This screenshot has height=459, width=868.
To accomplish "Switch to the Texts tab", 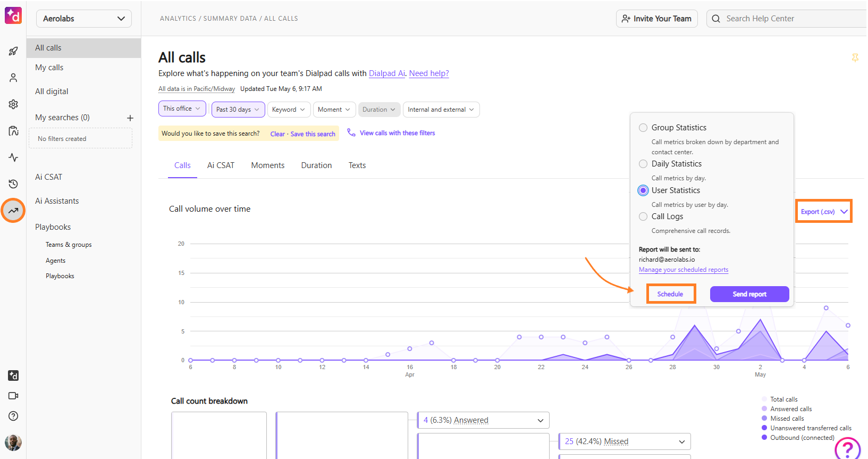I will (357, 165).
